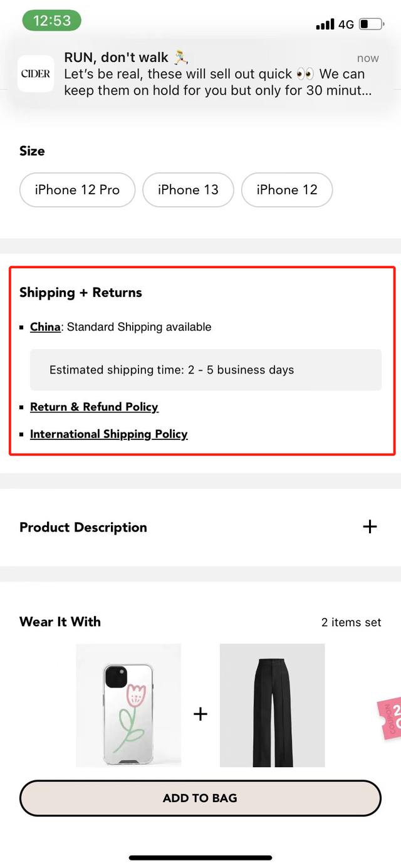401x868 pixels.
Task: Open the black trousers thumbnail
Action: [272, 705]
